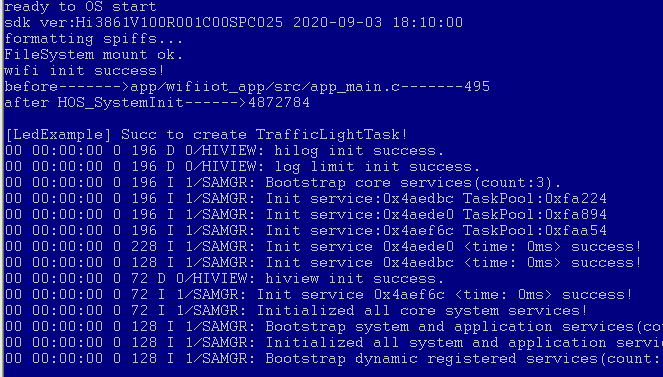The height and width of the screenshot is (377, 663).
Task: Click the line with TaskPool:0xfa894
Action: [x=306, y=215]
